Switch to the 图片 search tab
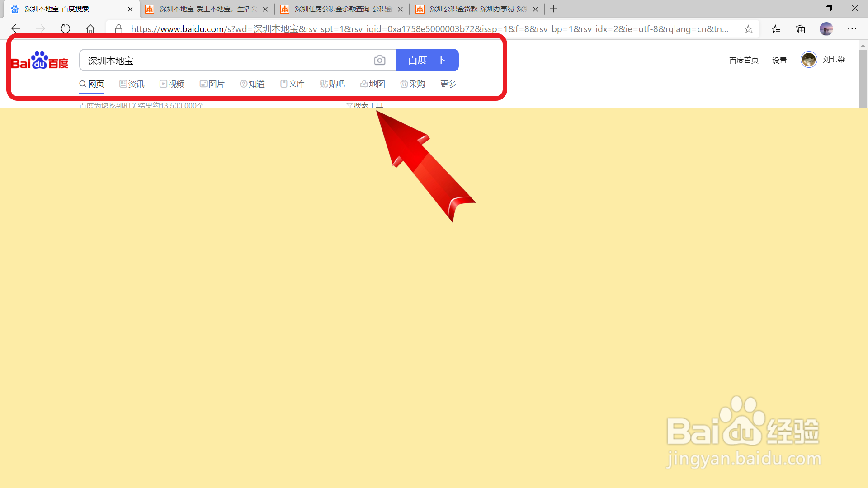868x488 pixels. 212,84
